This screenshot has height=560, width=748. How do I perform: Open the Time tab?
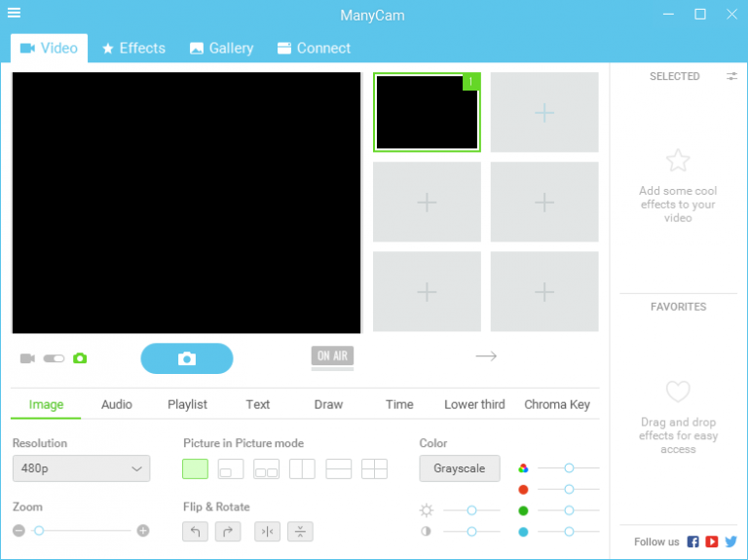399,404
